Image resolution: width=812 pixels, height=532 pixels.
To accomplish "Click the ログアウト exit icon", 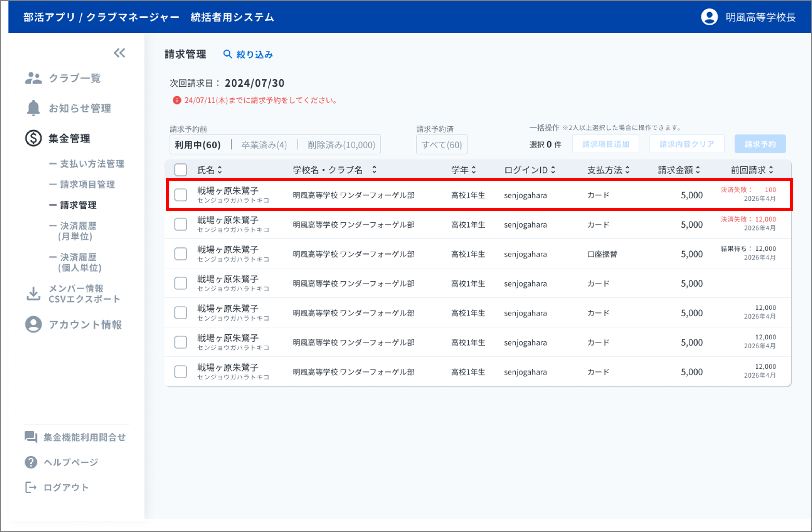I will (x=31, y=487).
